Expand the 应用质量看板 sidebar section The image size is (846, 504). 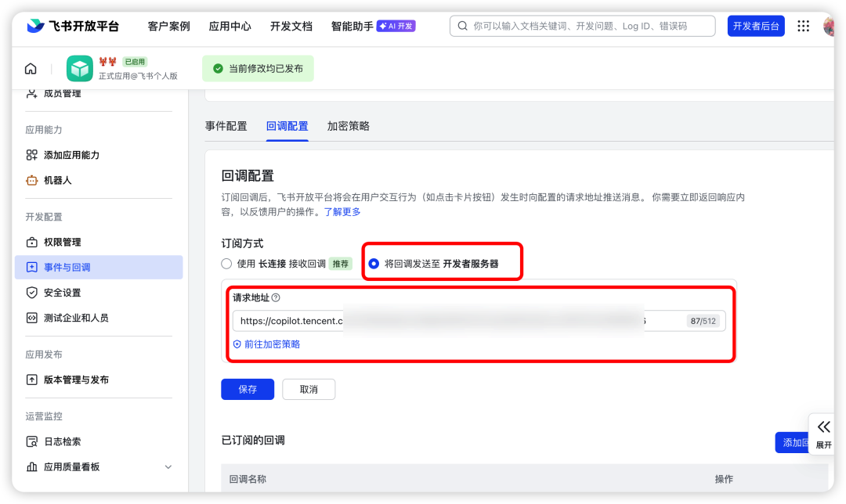[168, 467]
